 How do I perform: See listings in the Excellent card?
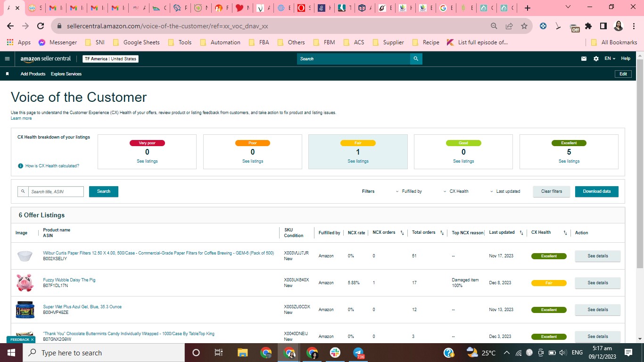(569, 161)
